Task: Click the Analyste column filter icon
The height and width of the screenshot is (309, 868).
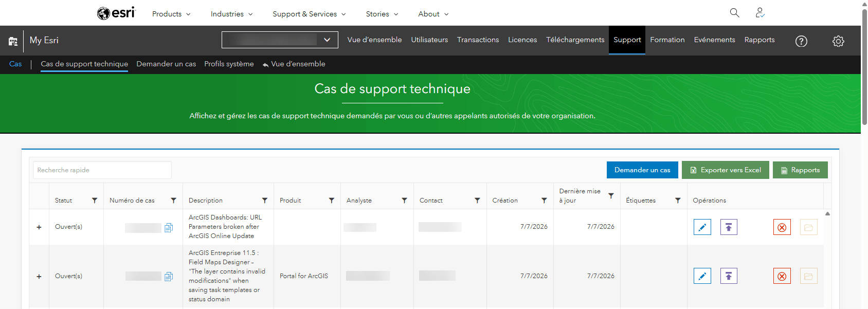Action: 405,201
